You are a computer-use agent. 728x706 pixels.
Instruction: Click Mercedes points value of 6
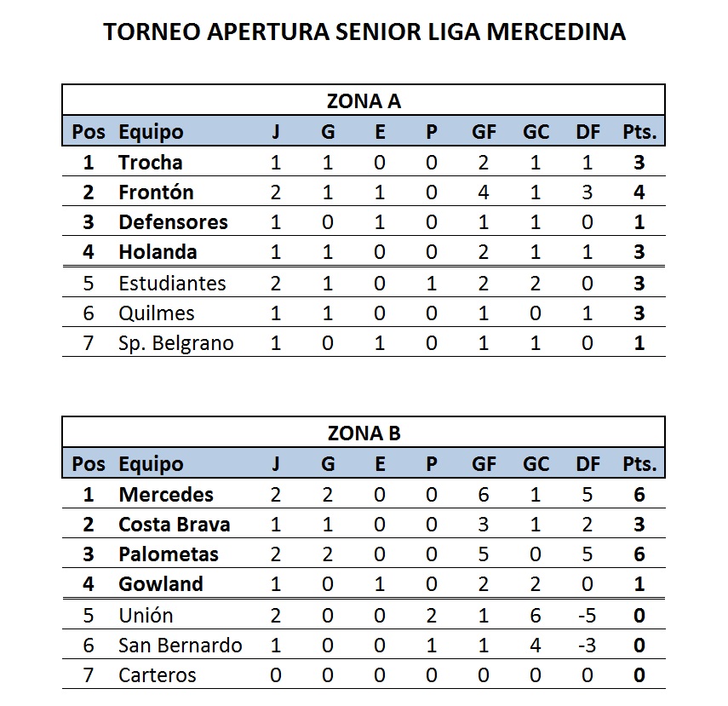pos(639,495)
